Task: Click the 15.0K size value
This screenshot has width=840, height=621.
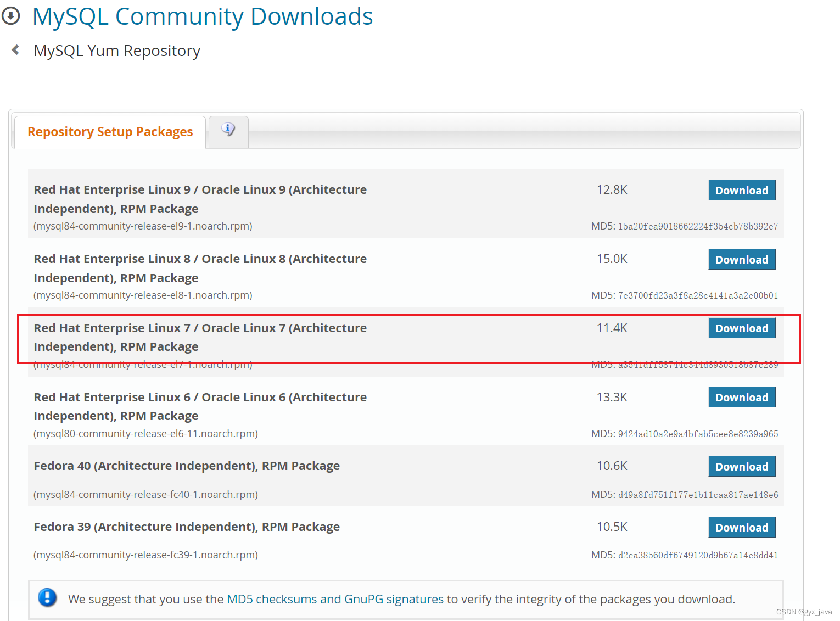Action: click(x=612, y=259)
